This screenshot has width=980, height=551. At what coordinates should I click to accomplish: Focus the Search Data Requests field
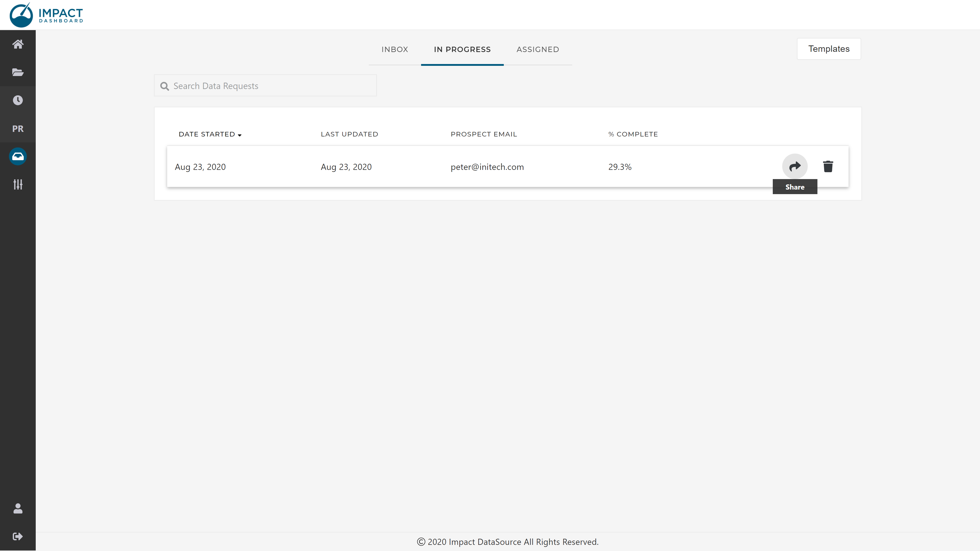265,85
